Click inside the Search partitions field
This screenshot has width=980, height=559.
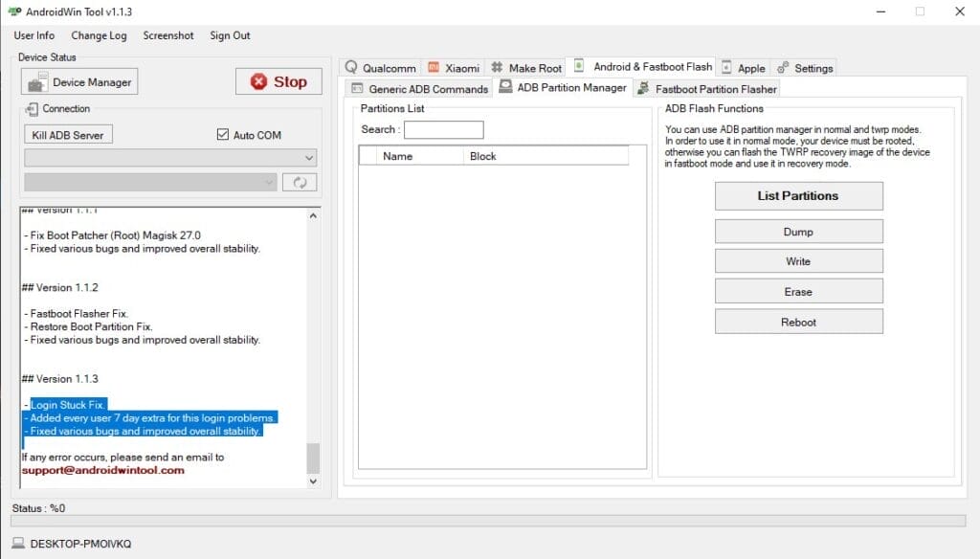click(445, 129)
